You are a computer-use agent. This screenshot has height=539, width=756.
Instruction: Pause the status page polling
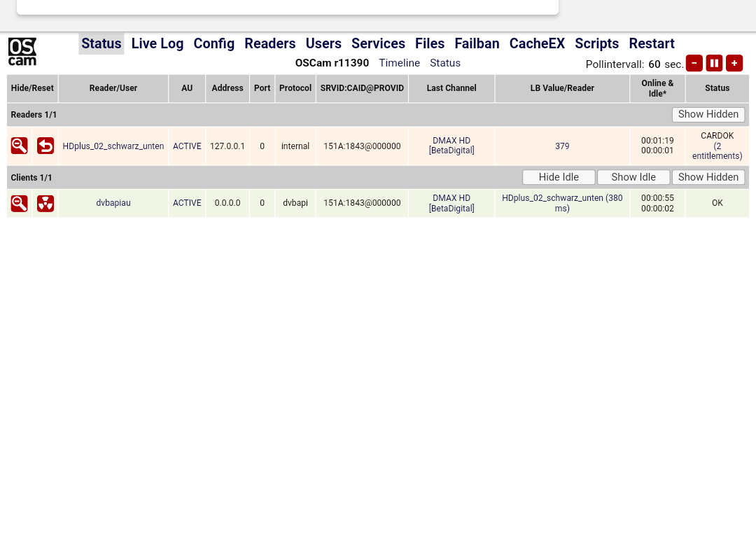tap(714, 63)
